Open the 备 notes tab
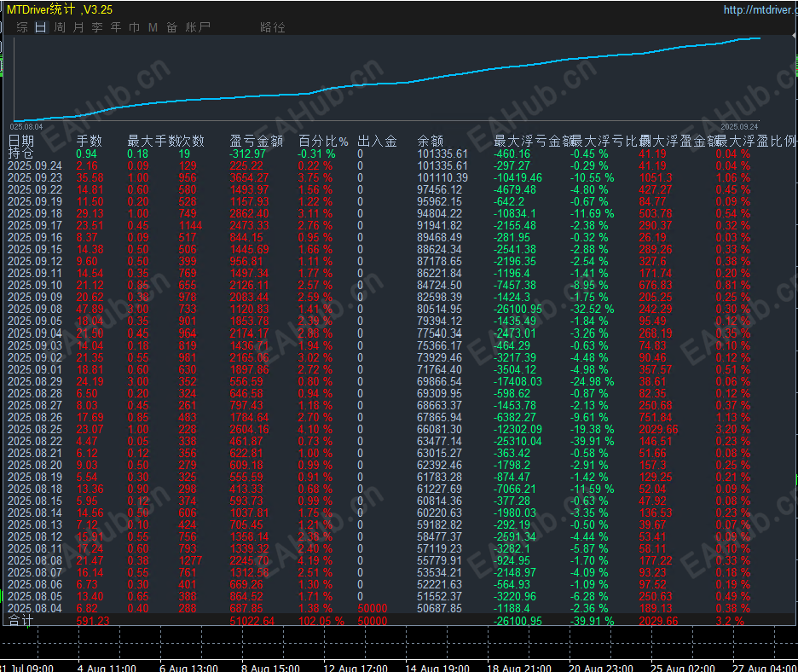 click(172, 27)
